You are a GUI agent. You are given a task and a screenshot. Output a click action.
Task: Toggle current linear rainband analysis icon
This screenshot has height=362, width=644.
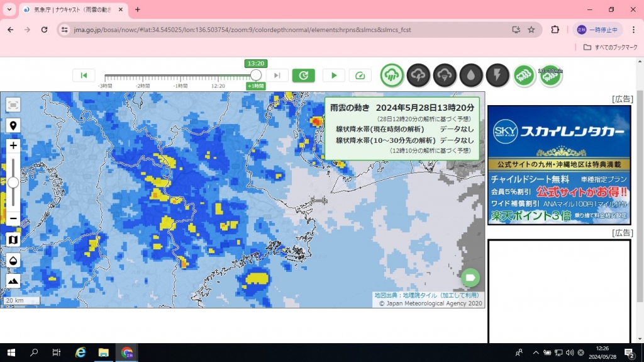(x=524, y=76)
